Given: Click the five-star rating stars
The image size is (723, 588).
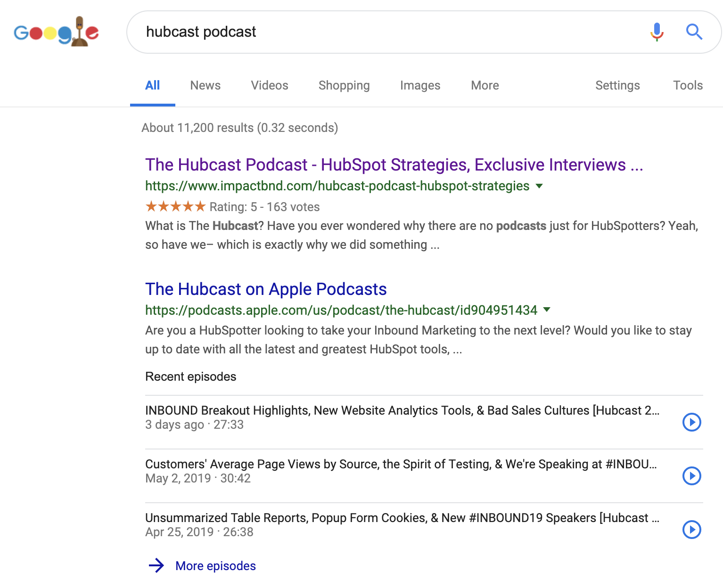Looking at the screenshot, I should [175, 206].
